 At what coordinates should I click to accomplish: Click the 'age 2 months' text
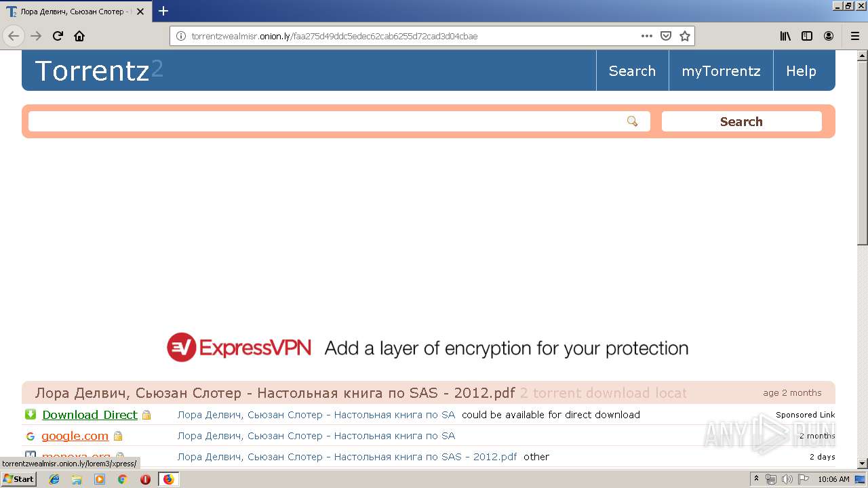coord(792,392)
